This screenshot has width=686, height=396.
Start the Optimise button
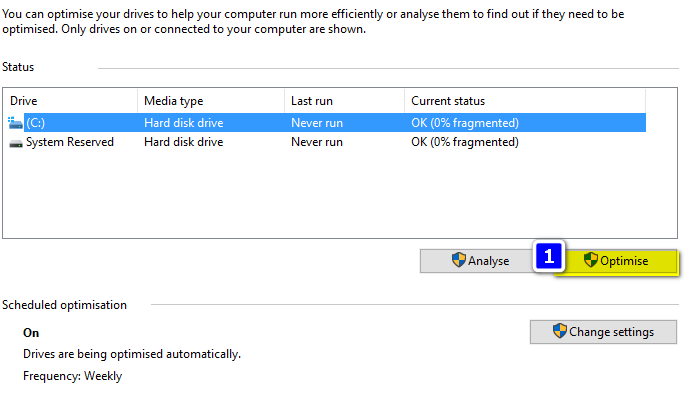pyautogui.click(x=616, y=261)
